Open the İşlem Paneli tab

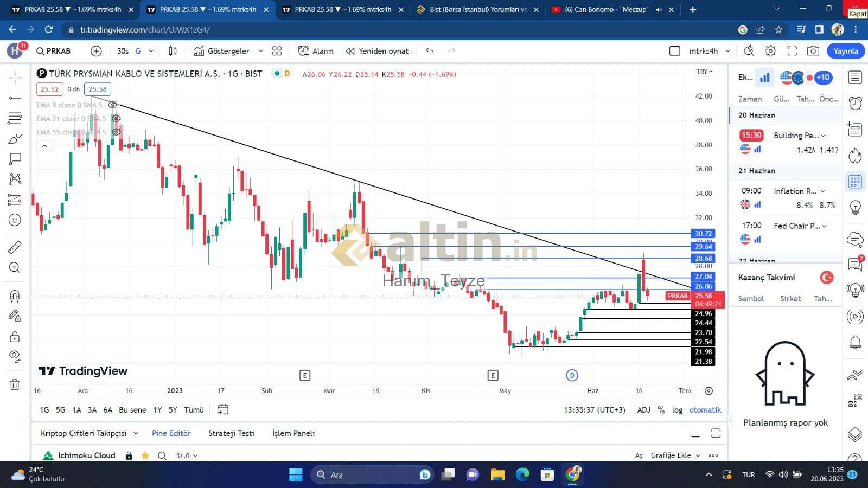point(293,433)
